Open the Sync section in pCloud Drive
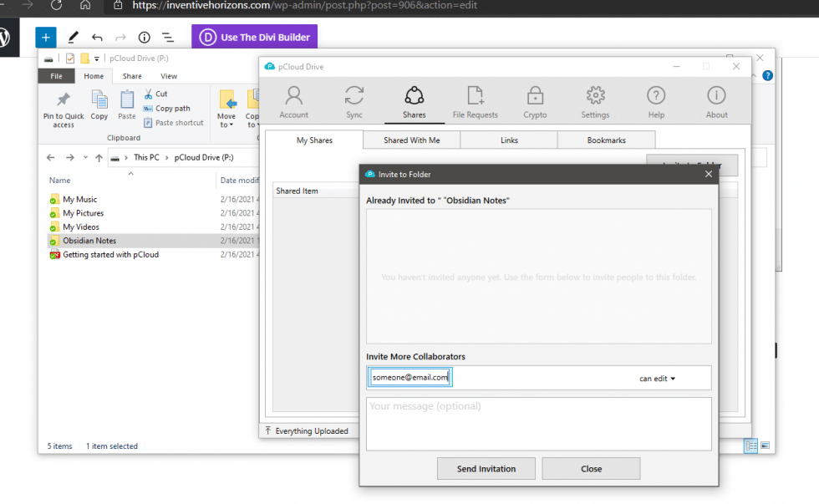The width and height of the screenshot is (819, 504). pos(354,102)
